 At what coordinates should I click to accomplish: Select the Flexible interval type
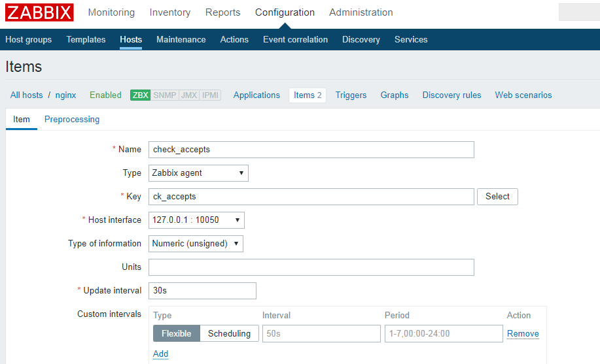[177, 333]
